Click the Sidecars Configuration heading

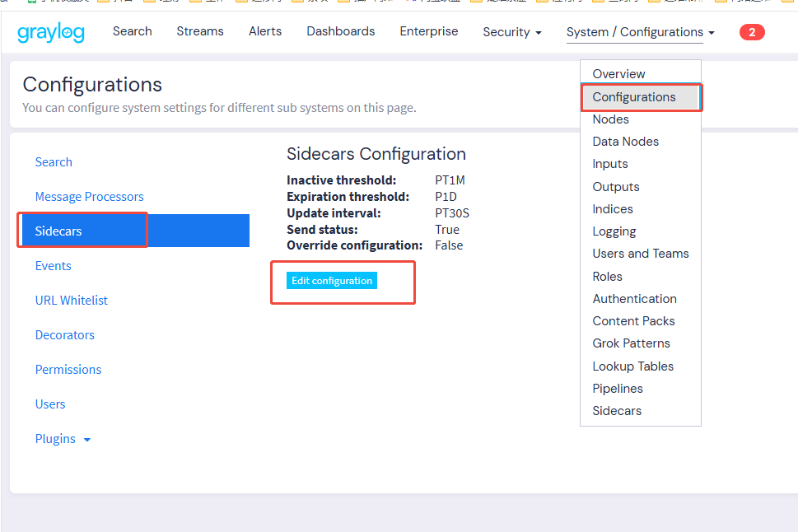point(376,154)
